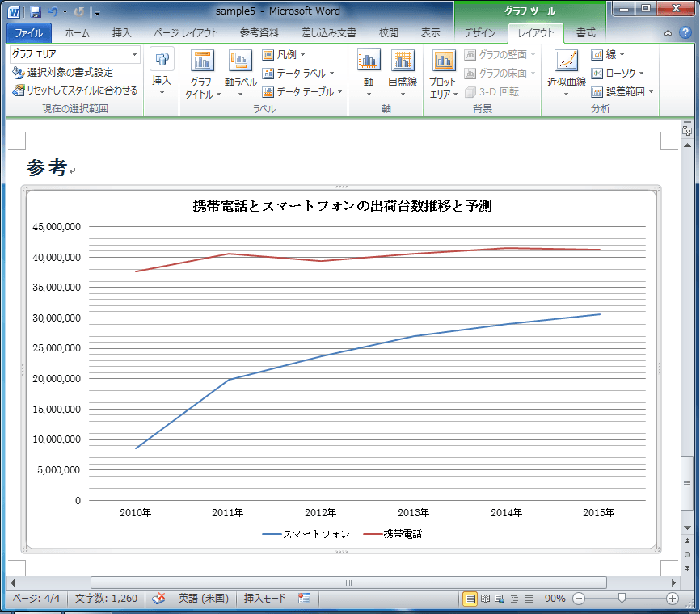Image resolution: width=700 pixels, height=614 pixels.
Task: Click the horizontal scrollbar thumb
Action: tap(348, 582)
